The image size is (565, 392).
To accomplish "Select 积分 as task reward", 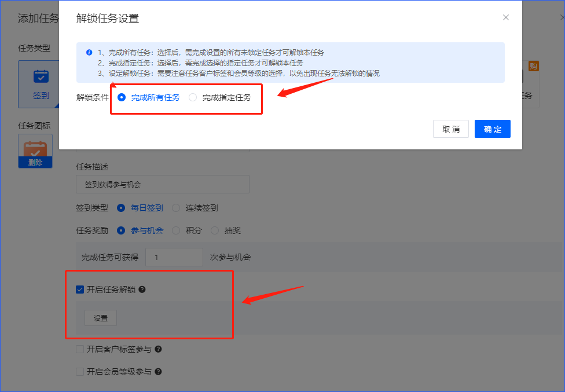I will click(x=176, y=230).
